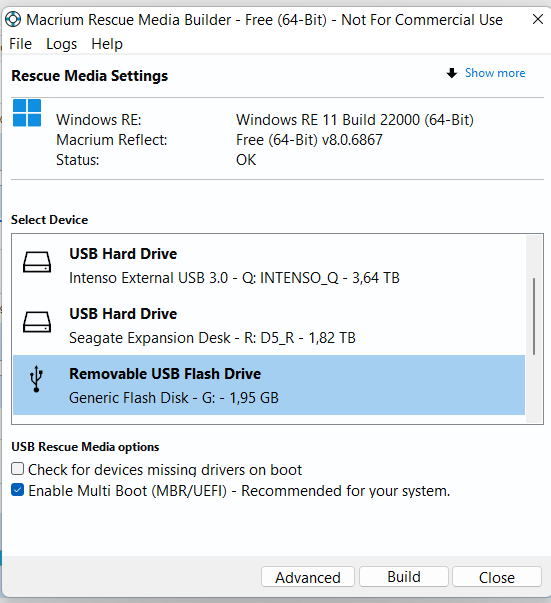Start the rescue media Build
551x603 pixels.
coord(404,576)
